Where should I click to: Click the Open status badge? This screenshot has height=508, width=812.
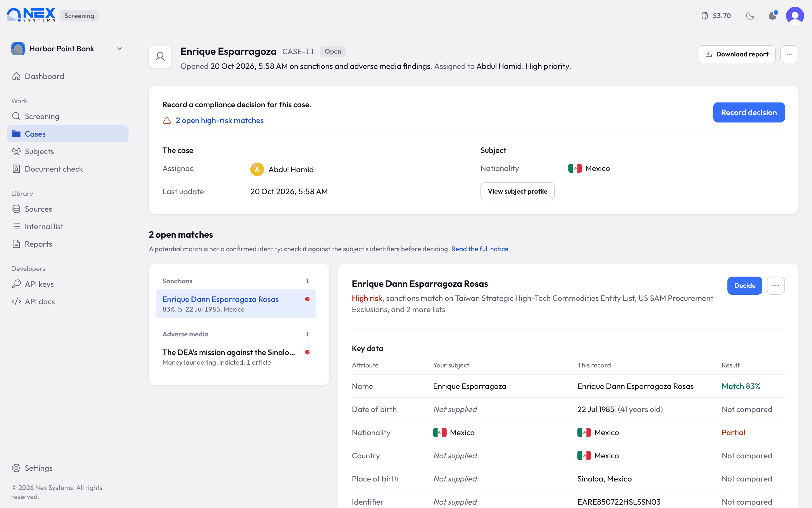pos(333,51)
